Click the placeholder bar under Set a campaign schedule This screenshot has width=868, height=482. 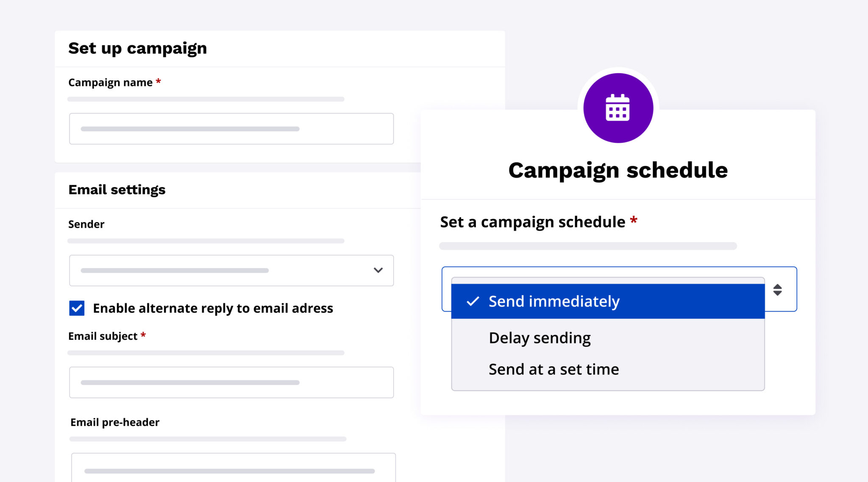[x=588, y=246]
